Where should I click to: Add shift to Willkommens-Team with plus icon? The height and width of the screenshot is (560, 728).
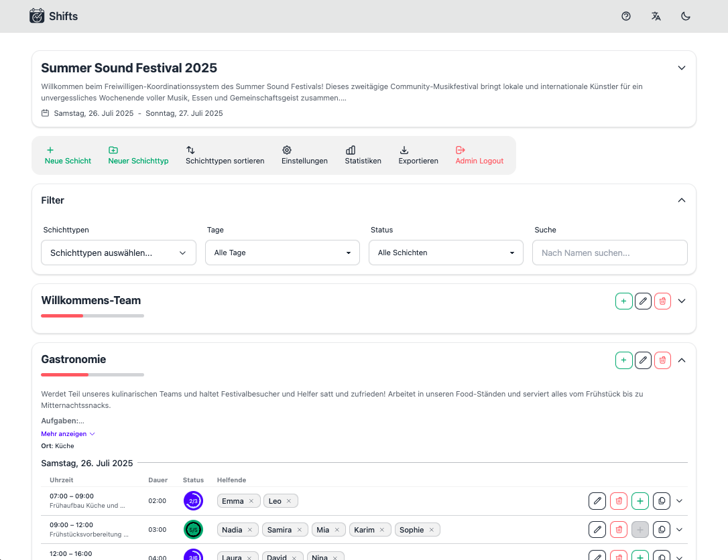[623, 301]
